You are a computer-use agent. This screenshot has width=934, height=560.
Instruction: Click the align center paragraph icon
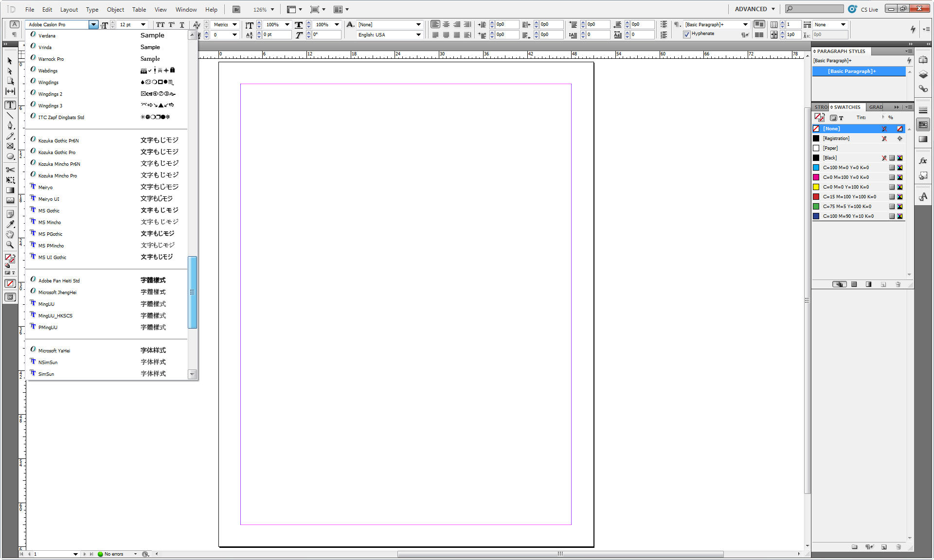click(446, 24)
